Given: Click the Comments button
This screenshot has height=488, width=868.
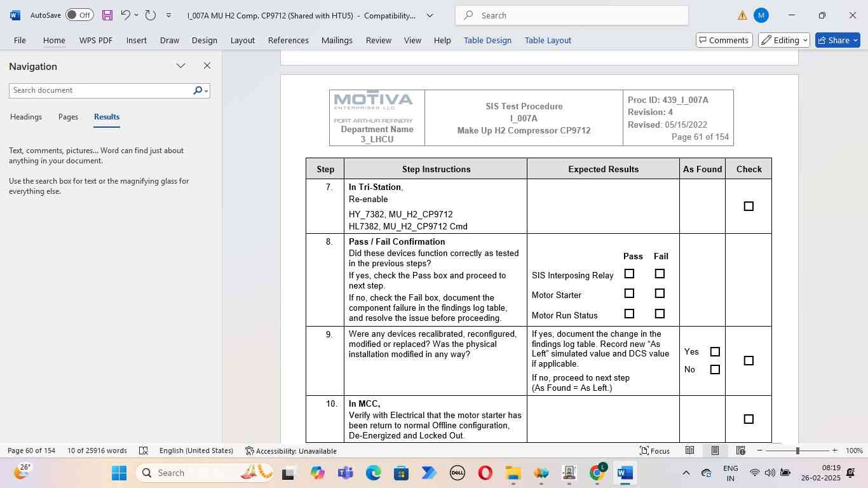Looking at the screenshot, I should coord(724,40).
